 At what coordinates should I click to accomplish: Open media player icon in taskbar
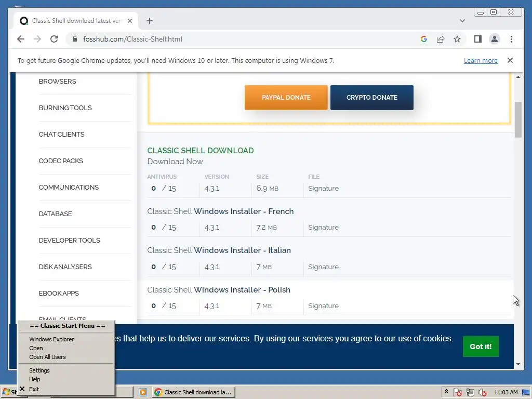(x=143, y=392)
